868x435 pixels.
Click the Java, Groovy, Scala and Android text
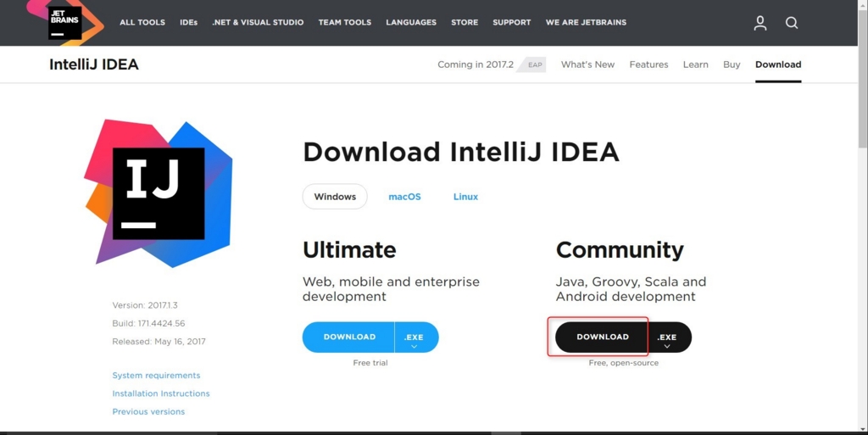[x=631, y=289]
